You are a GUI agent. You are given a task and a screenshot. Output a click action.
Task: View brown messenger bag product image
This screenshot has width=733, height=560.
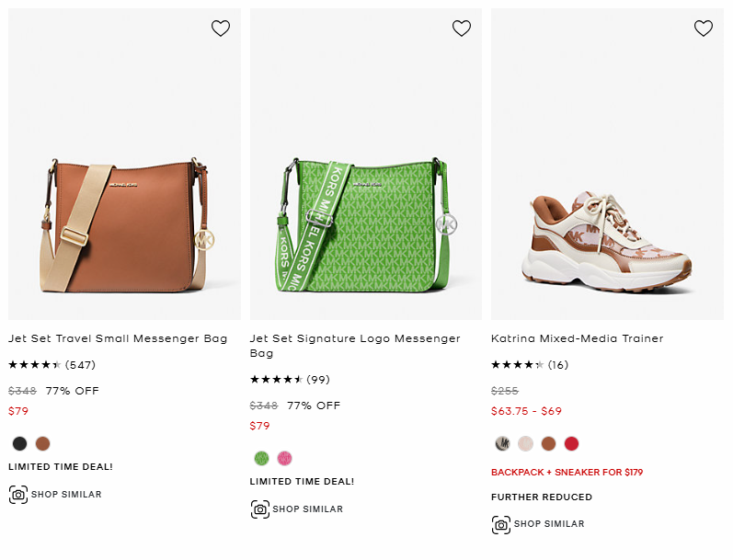tap(125, 164)
